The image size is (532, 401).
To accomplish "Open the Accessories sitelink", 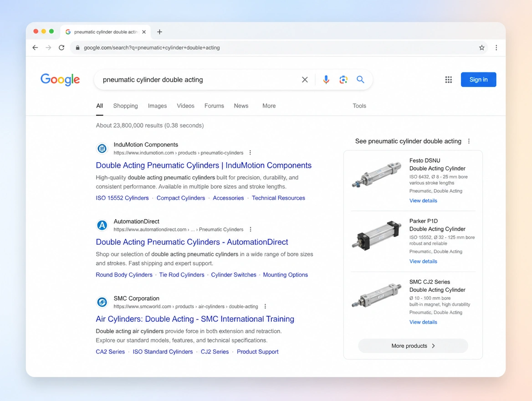I will pyautogui.click(x=228, y=198).
